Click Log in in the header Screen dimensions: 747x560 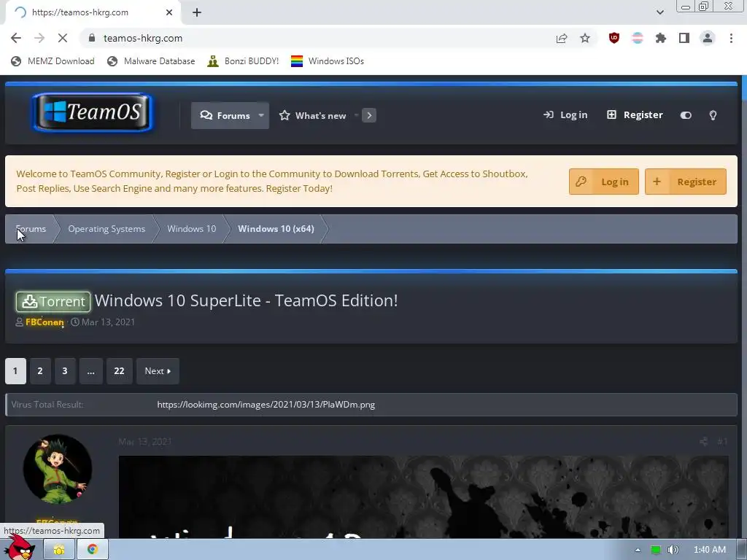click(565, 114)
